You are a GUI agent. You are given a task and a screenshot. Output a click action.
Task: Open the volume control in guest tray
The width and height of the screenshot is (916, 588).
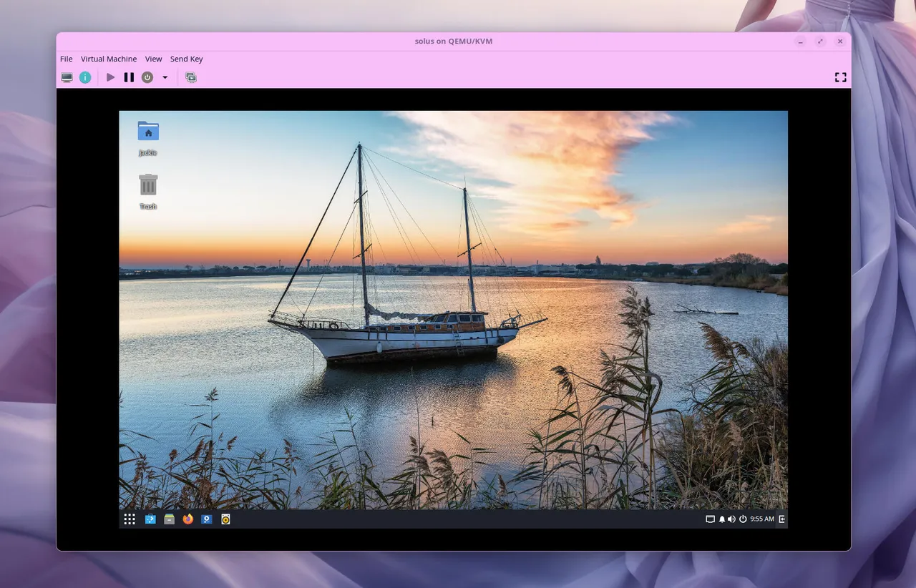[x=731, y=519]
